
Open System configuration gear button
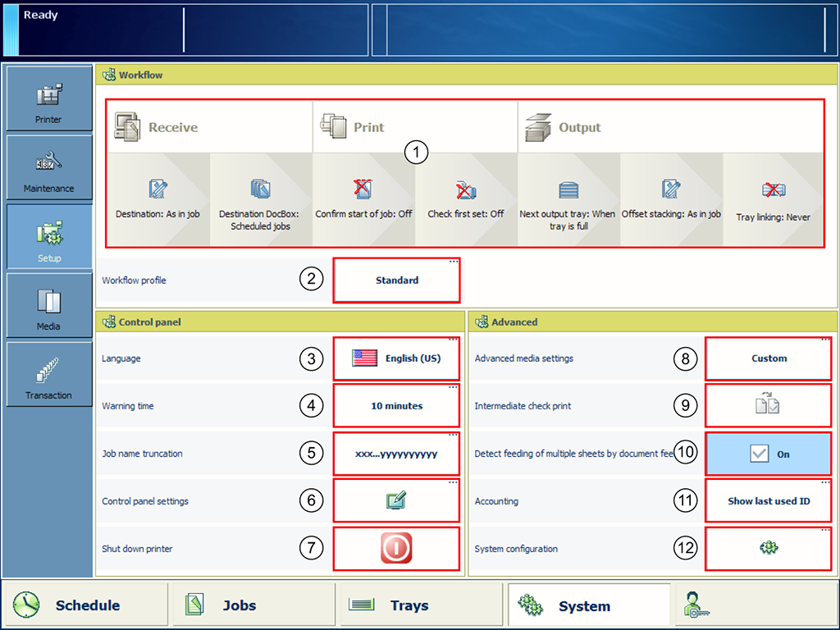pos(769,549)
